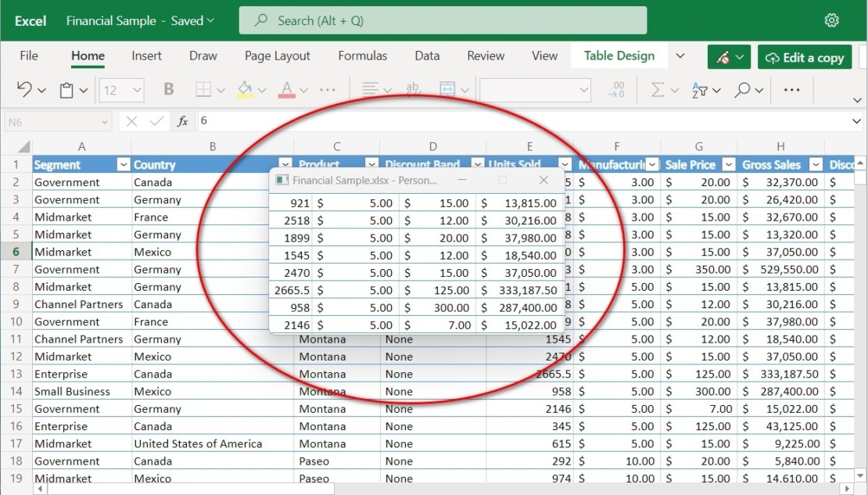Screen dimensions: 868x495
Task: Apply the yellow fill color
Action: pyautogui.click(x=245, y=90)
